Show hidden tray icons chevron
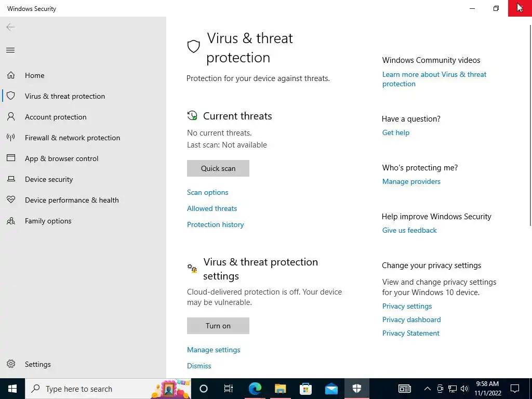The image size is (532, 399). [x=428, y=389]
